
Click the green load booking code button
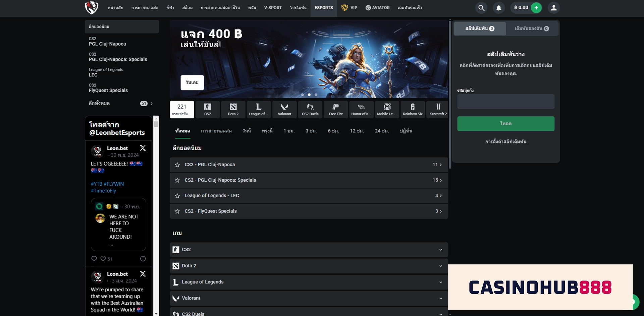[x=505, y=124]
